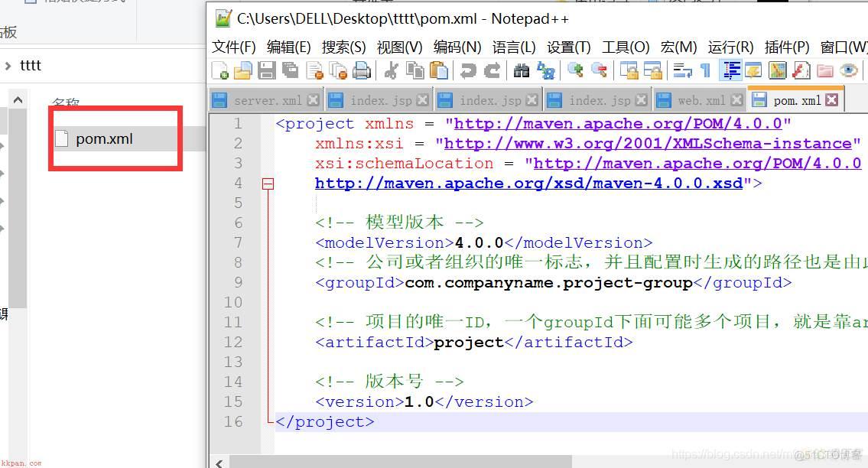This screenshot has height=468, width=868.
Task: Click the horizontal scrollbar left arrow
Action: point(219,463)
